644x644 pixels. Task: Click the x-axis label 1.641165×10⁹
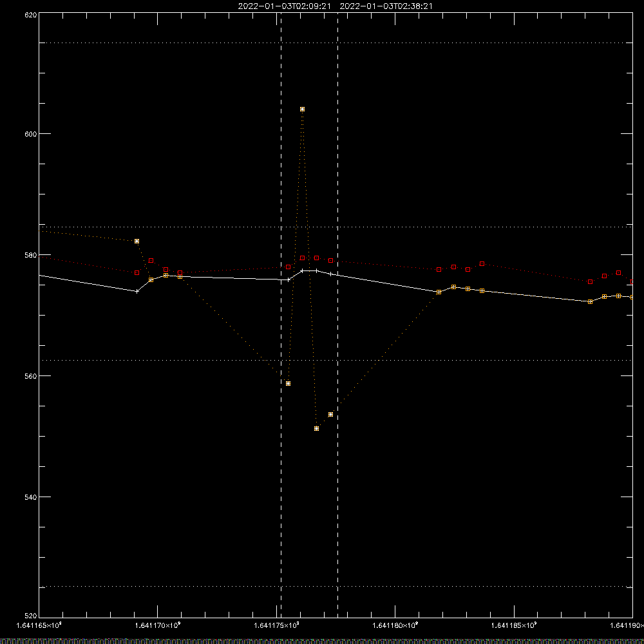pos(39,625)
